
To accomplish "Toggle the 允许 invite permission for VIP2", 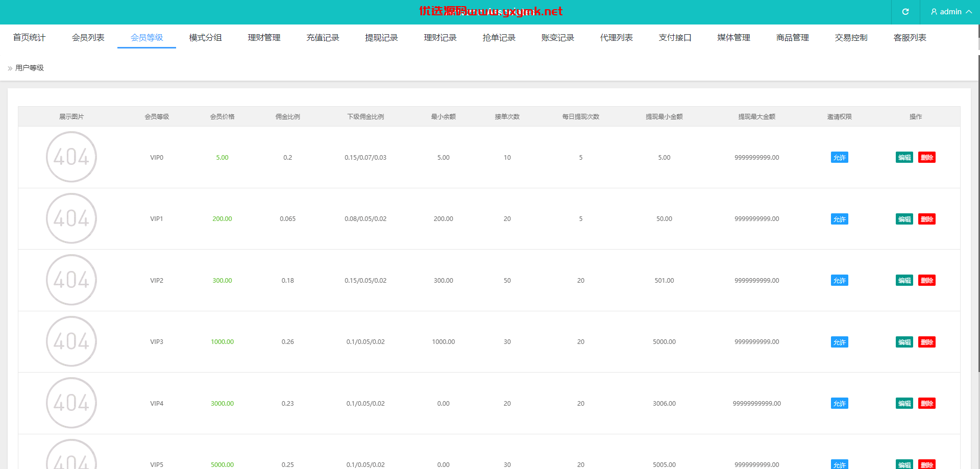I will click(x=839, y=281).
